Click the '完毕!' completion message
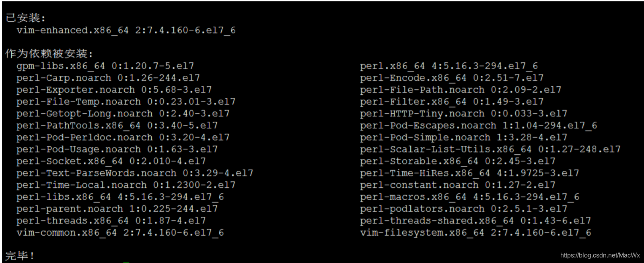 coord(20,256)
